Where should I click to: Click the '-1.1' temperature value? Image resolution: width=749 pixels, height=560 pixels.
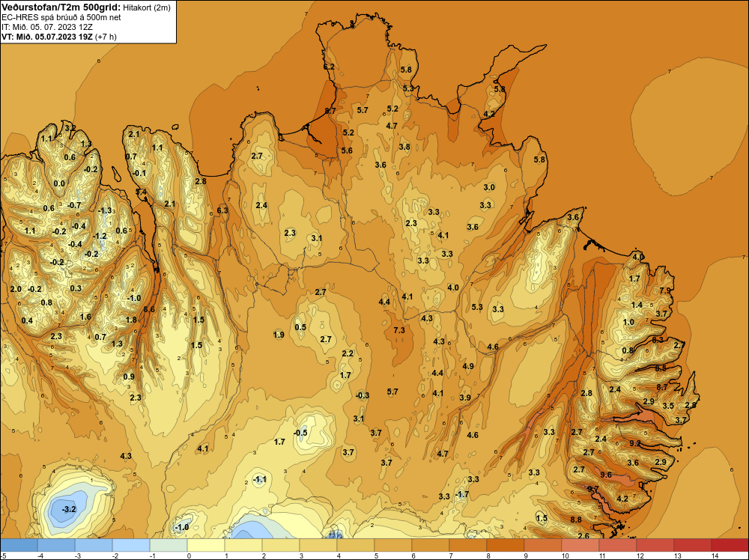pyautogui.click(x=259, y=479)
